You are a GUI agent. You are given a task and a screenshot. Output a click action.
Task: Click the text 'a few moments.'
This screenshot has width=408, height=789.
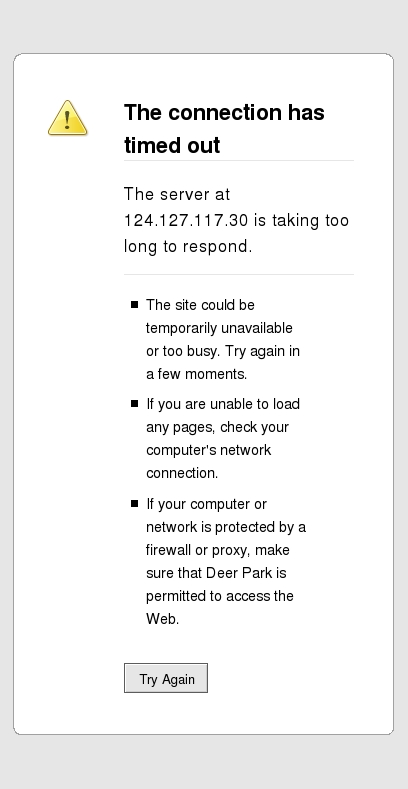[197, 374]
